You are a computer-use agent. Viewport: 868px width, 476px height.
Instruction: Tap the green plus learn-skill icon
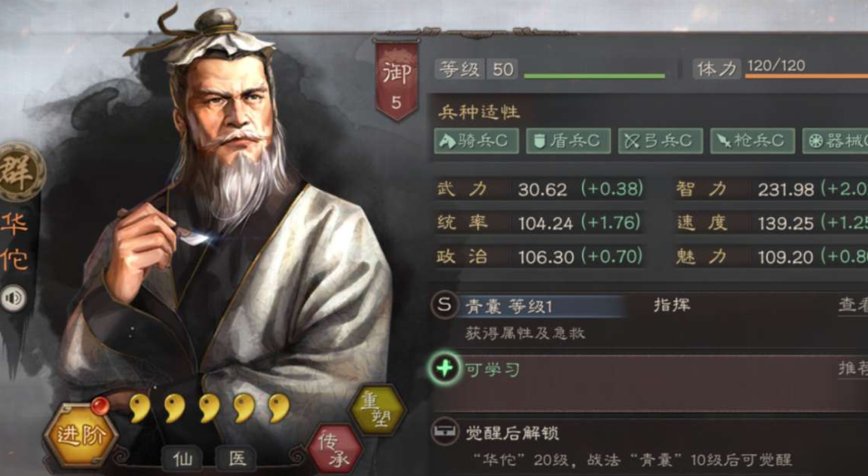pos(445,368)
